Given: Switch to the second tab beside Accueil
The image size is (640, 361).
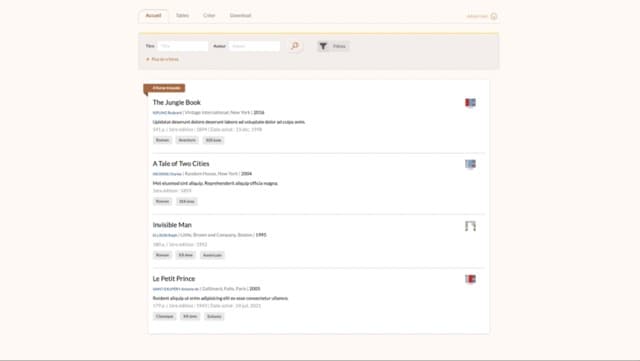Looking at the screenshot, I should coord(182,16).
